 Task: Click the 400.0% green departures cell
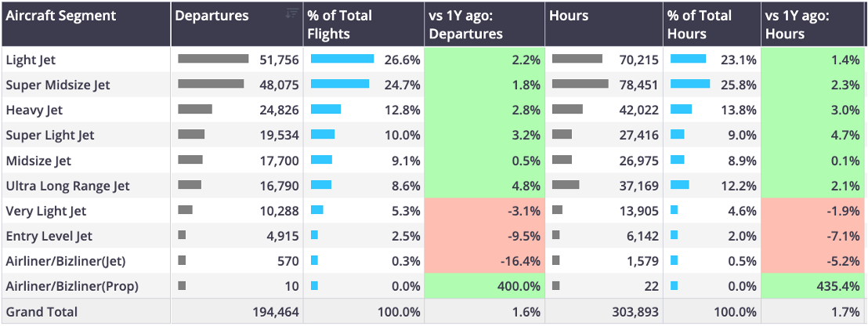pos(484,286)
